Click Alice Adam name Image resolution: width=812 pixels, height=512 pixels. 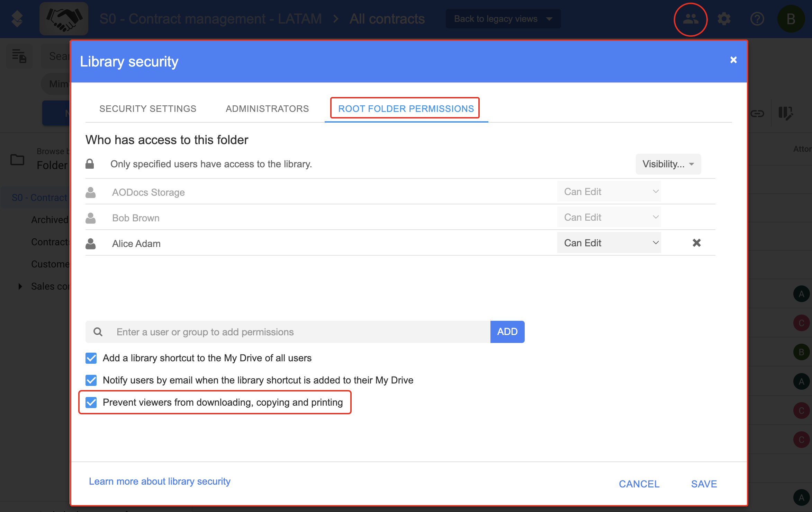tap(136, 244)
